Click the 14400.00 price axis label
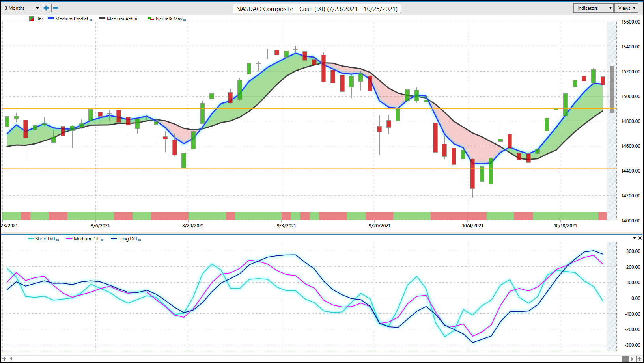 631,171
